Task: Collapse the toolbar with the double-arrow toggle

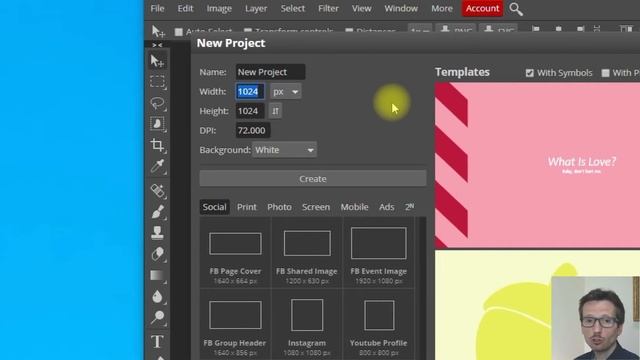Action: (x=157, y=45)
